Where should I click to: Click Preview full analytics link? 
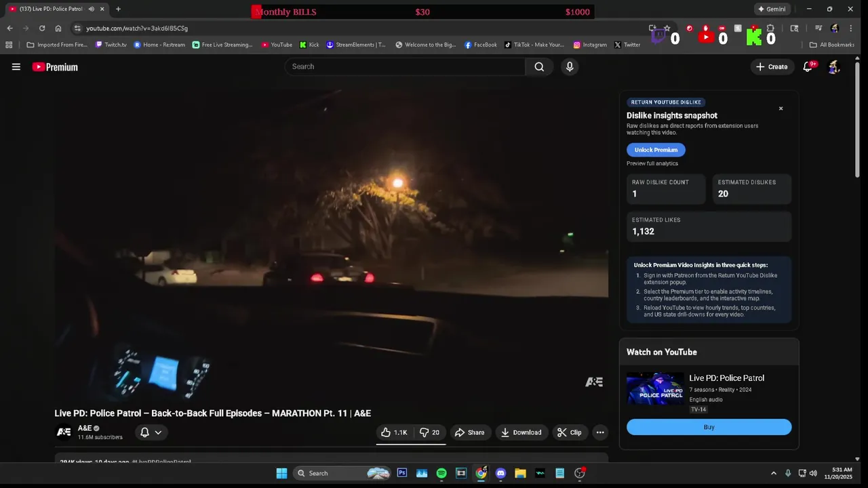tap(652, 163)
